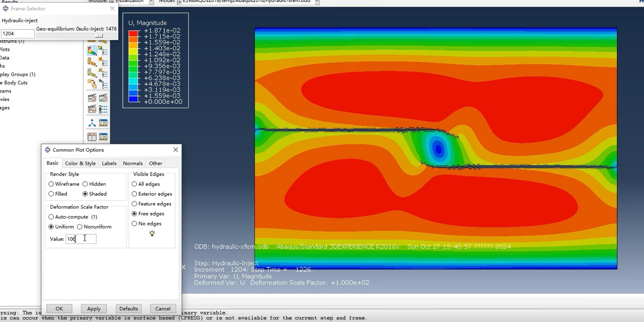Start Animate Harmonic tool
Image resolution: width=644 pixels, height=322 pixels.
[x=92, y=109]
